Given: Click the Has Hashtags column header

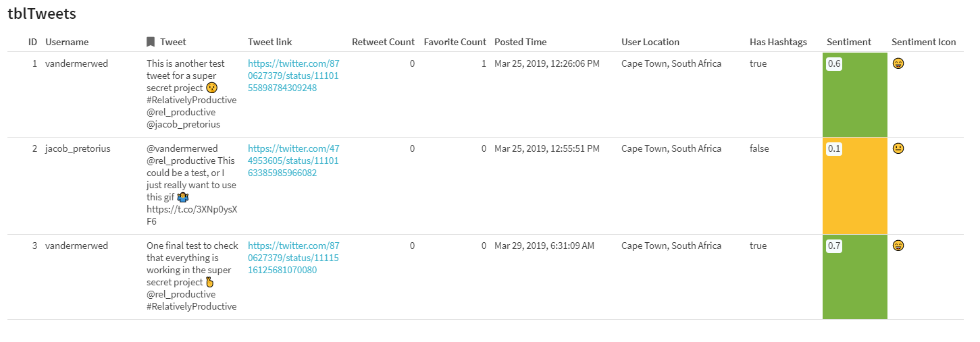Looking at the screenshot, I should tap(778, 42).
